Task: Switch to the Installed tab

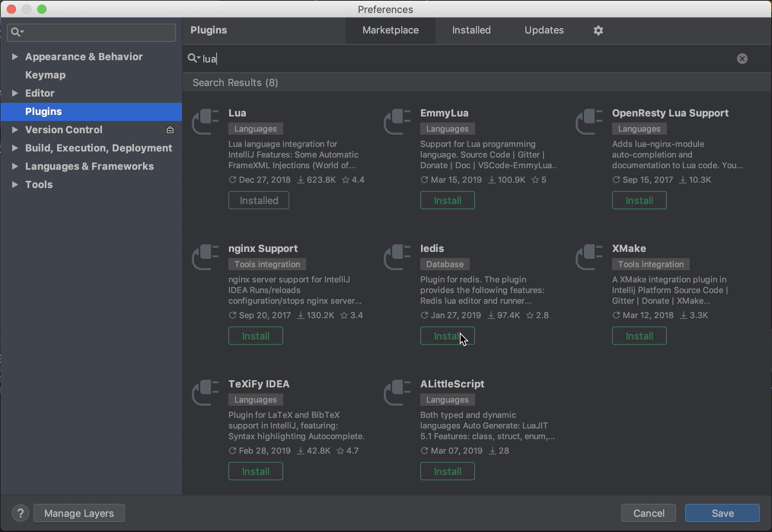Action: (x=471, y=30)
